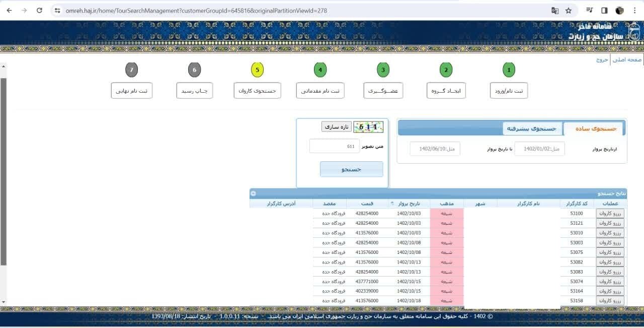
Task: Click the خروج logout link
Action: pyautogui.click(x=602, y=59)
